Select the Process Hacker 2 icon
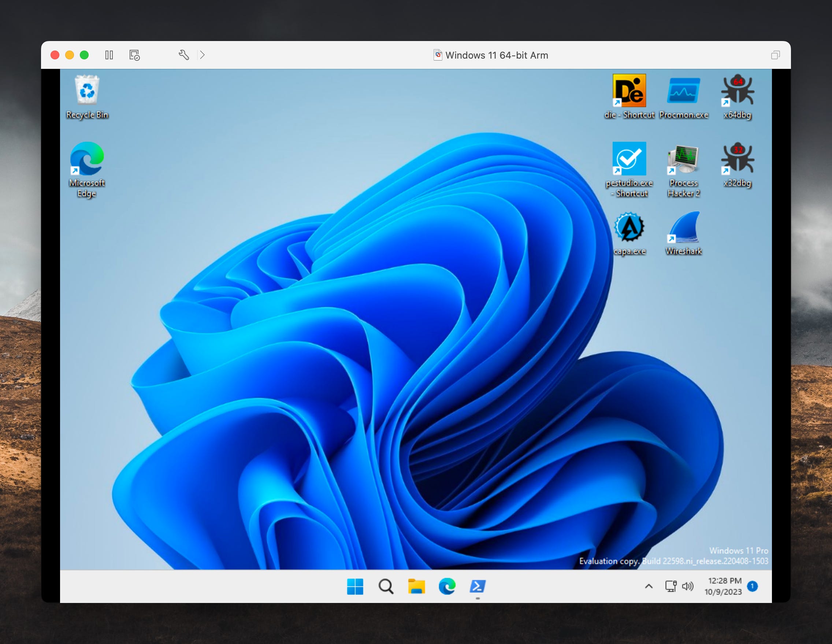832x644 pixels. [x=683, y=159]
